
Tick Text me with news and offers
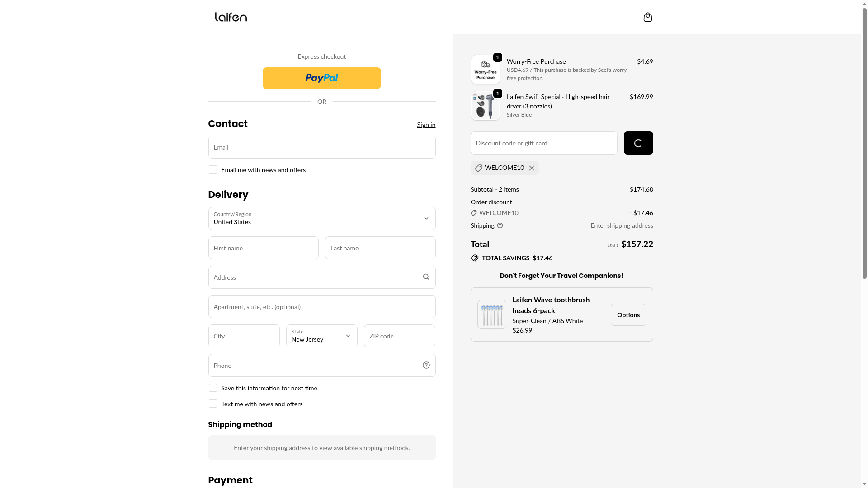[213, 404]
